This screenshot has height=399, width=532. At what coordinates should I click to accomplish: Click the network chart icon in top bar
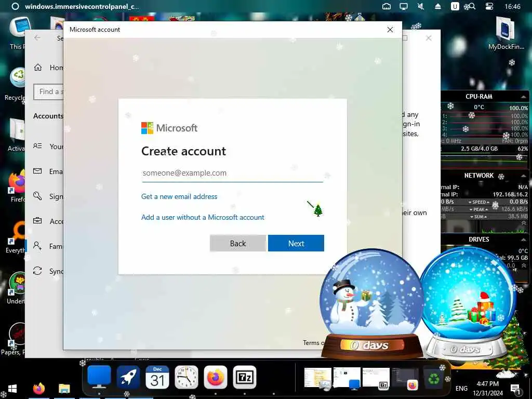click(x=387, y=6)
